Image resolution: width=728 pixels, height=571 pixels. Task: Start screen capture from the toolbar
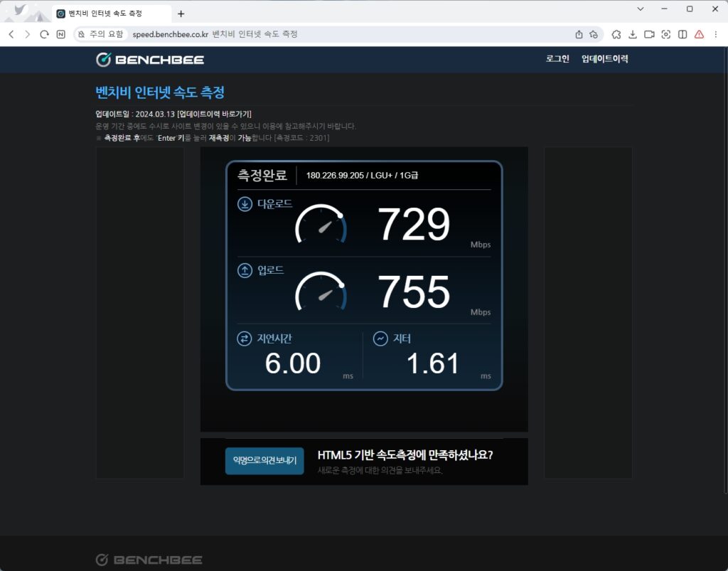point(665,34)
